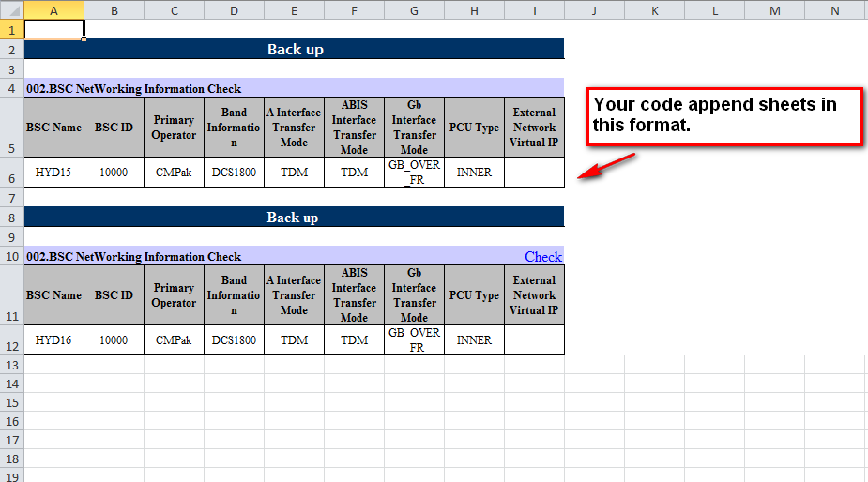This screenshot has width=868, height=482.
Task: Click 'A Interface Transfer Mode' header in row 5
Action: coord(294,127)
